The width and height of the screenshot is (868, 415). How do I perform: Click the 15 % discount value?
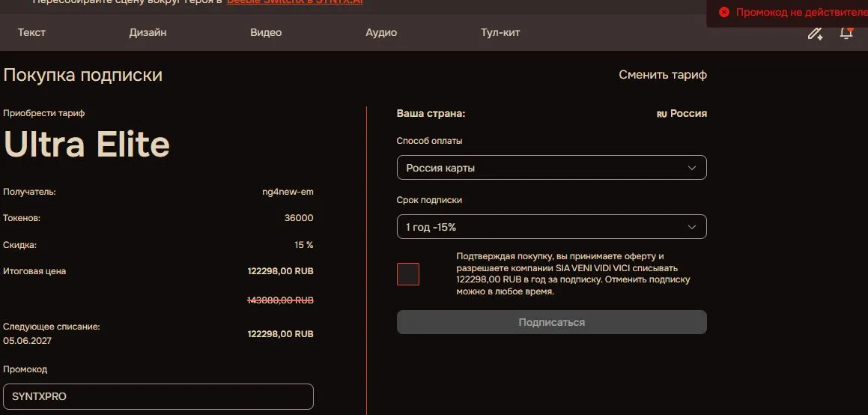304,244
